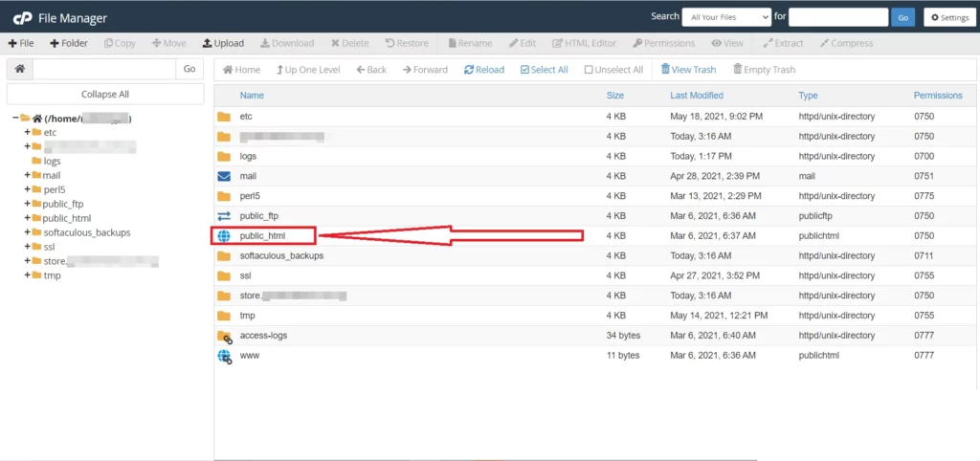Click the access-logs linked folder icon

[224, 337]
